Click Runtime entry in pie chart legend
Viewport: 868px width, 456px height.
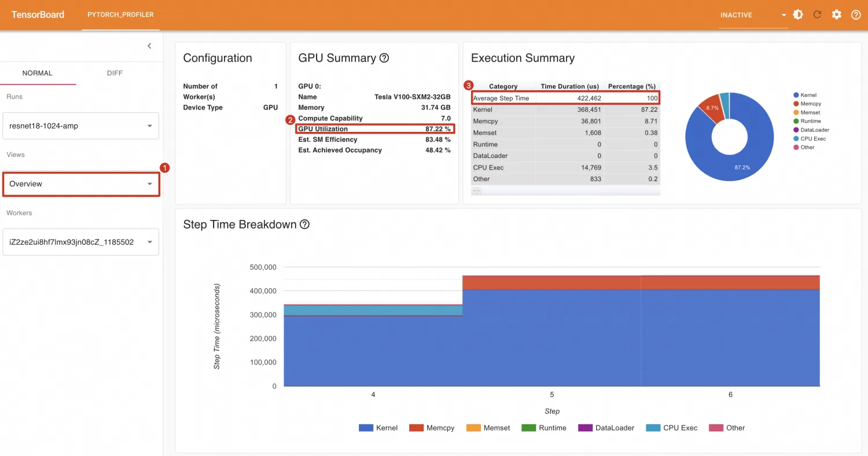pos(807,121)
